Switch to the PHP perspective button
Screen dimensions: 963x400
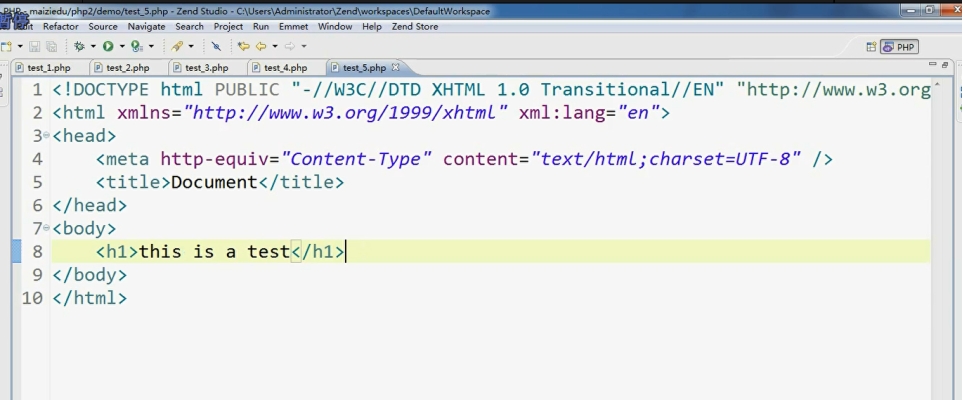click(x=899, y=47)
